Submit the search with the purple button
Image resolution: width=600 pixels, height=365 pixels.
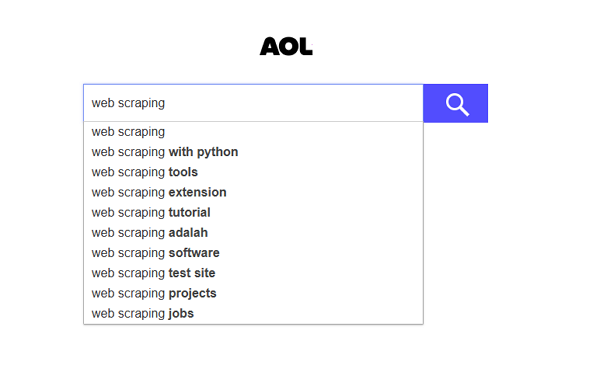[455, 103]
